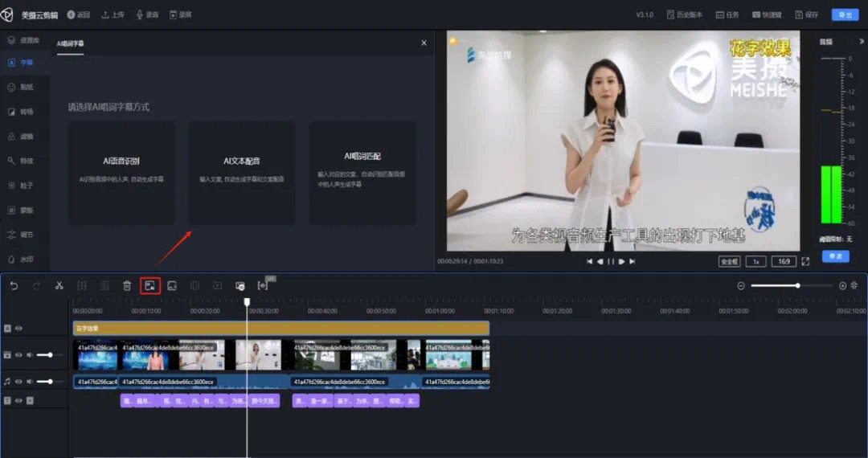Collapse the 音频 meter panel chevron
This screenshot has height=458, width=868.
click(x=861, y=42)
